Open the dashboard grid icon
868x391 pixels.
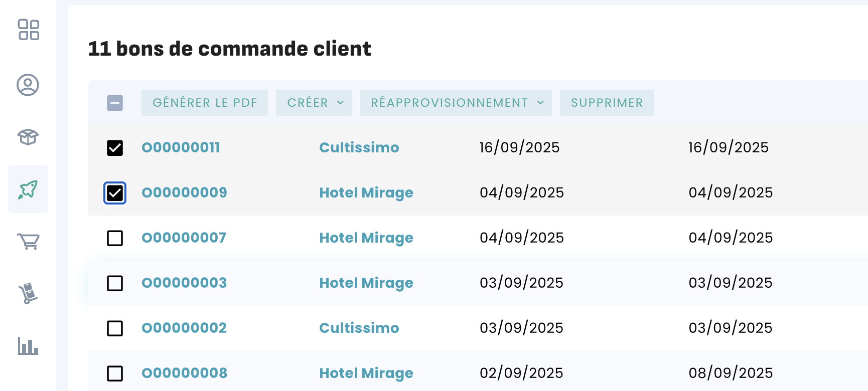click(x=29, y=30)
